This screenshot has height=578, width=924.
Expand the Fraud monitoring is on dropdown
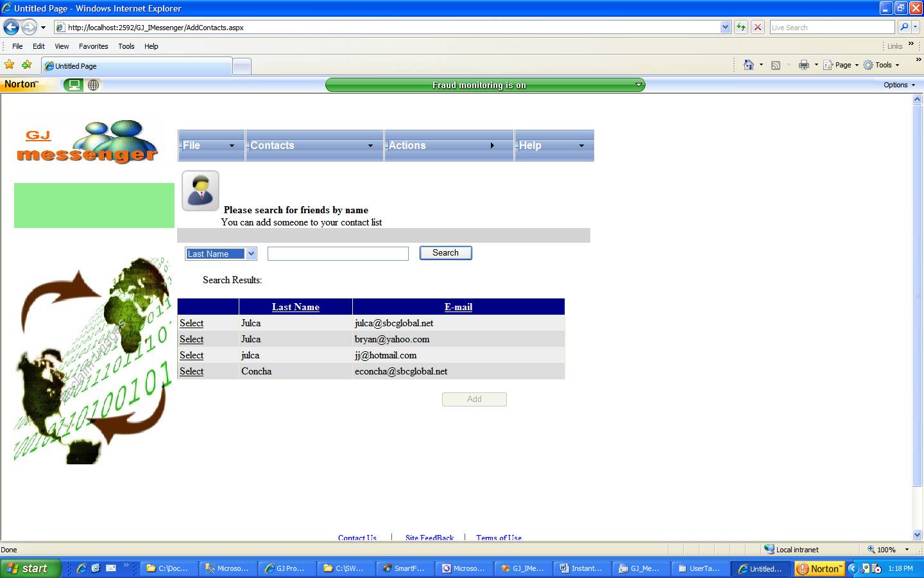coord(638,85)
